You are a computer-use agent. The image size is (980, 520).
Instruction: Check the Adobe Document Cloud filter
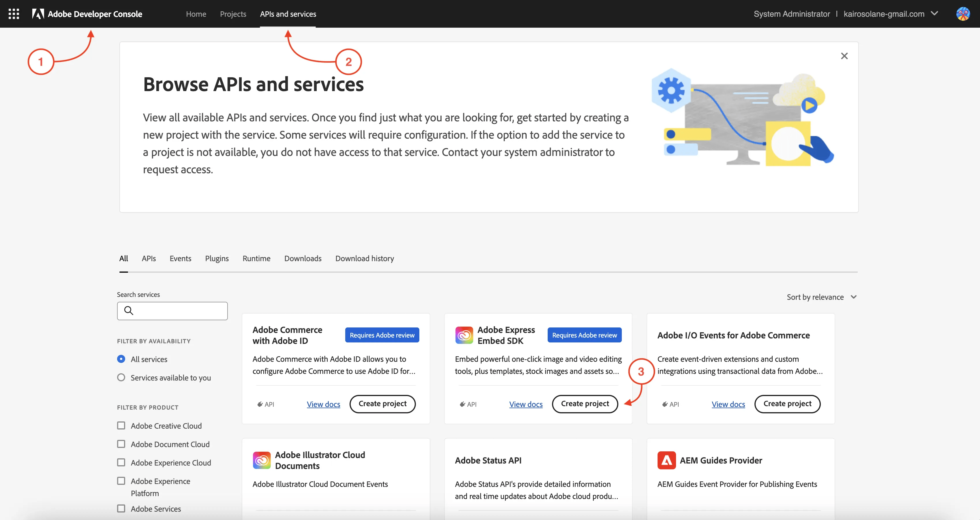(x=121, y=444)
